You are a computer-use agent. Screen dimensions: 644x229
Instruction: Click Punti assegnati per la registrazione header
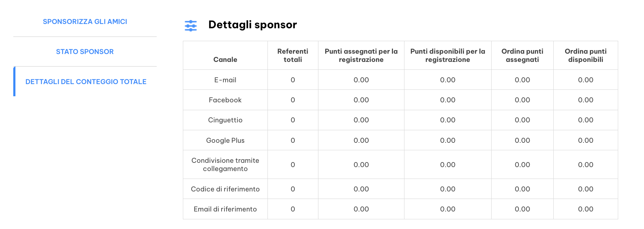pos(361,55)
